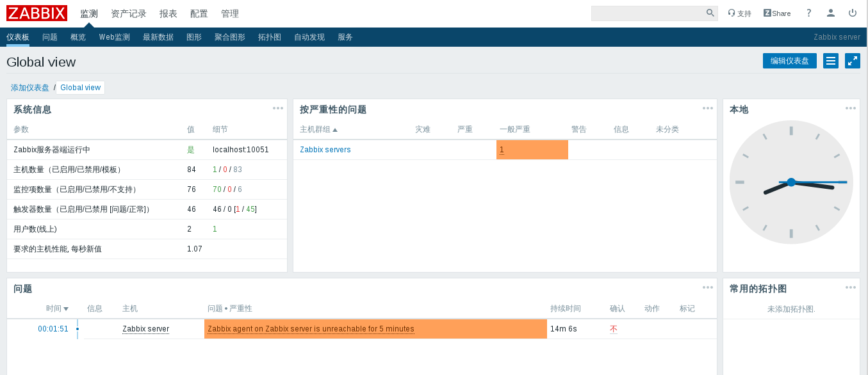Select the 聚合图形 submenu tab
868x375 pixels.
[x=230, y=37]
